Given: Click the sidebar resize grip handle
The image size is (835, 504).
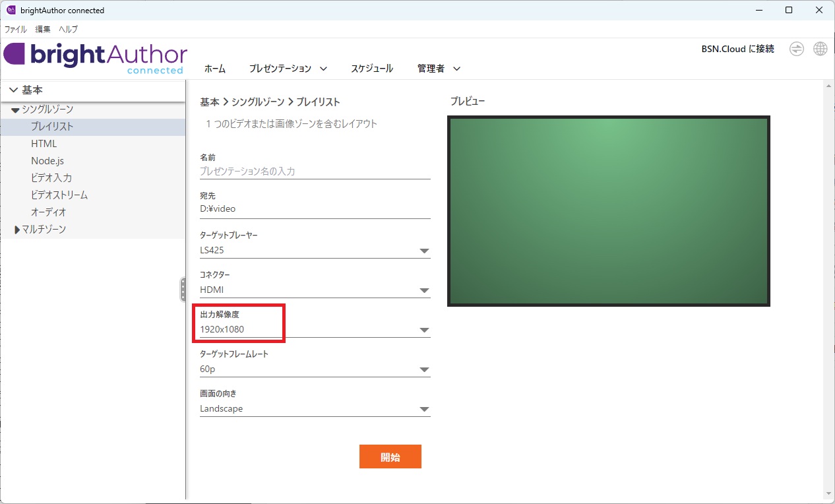Looking at the screenshot, I should [183, 290].
